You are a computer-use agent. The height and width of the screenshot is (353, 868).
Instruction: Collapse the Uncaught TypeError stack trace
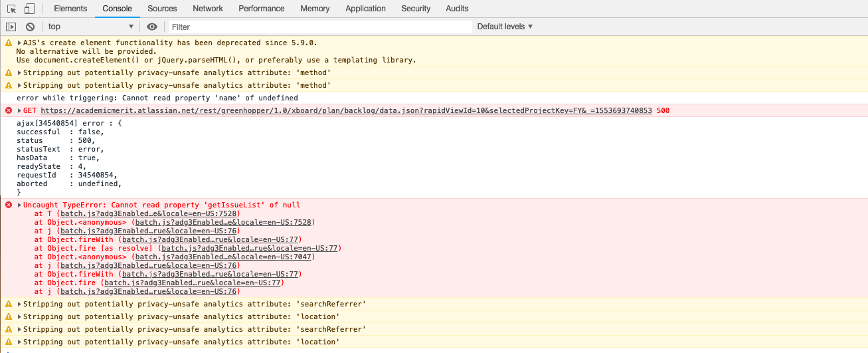[x=20, y=205]
